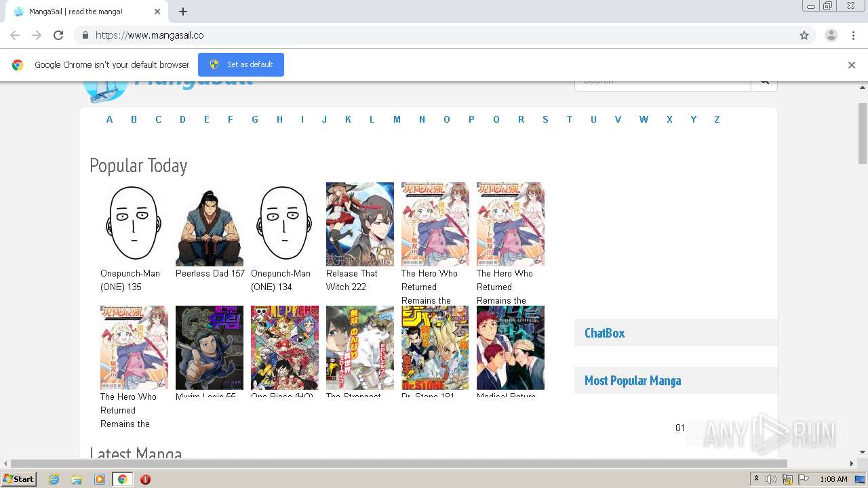Open Onepunch-Man (ONE) 134 link
The height and width of the screenshot is (488, 868).
[281, 280]
